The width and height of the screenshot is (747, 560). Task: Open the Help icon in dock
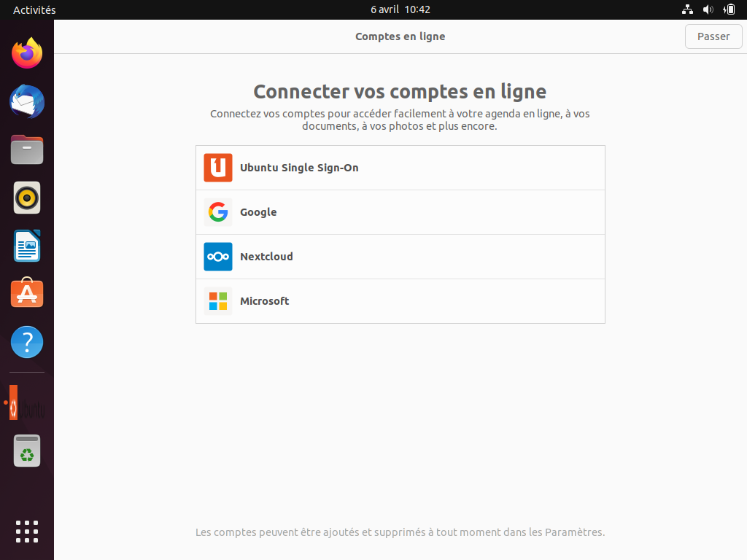coord(27,342)
